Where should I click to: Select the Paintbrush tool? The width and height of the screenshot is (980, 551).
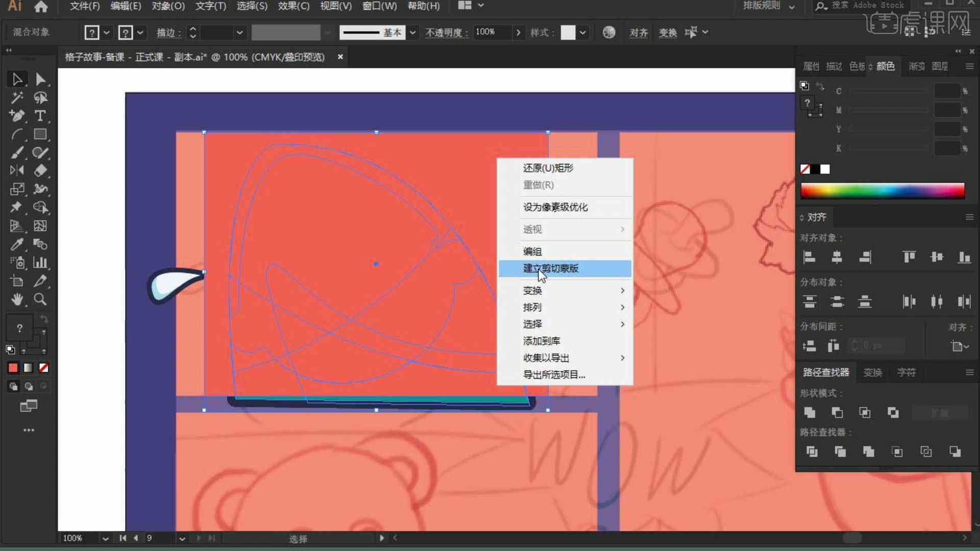click(16, 153)
